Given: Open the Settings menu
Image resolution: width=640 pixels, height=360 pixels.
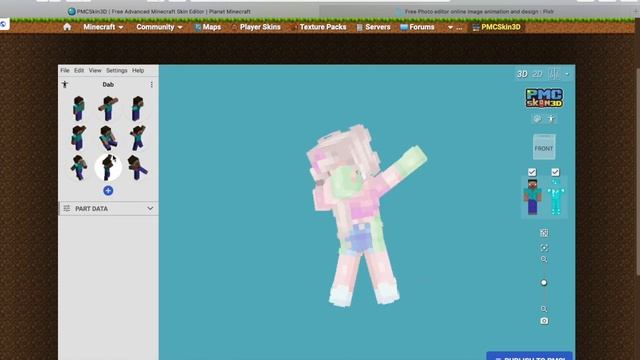Looking at the screenshot, I should coord(117,70).
